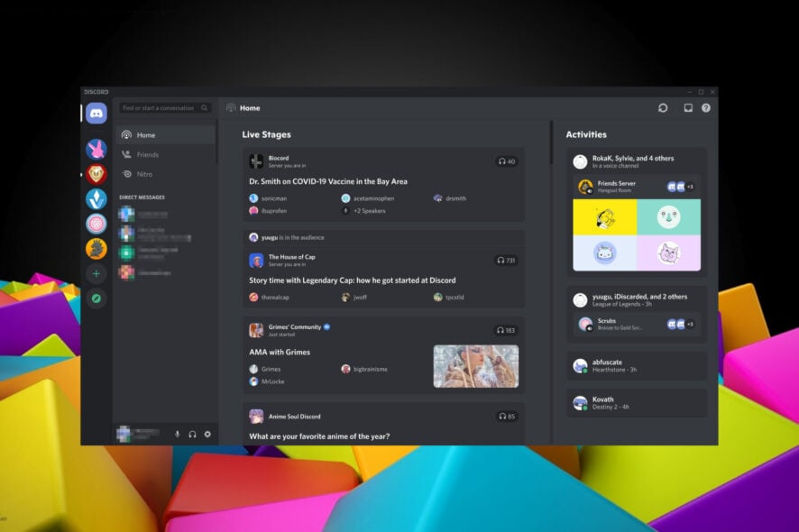Open Explore public servers compass icon
This screenshot has height=532, width=799.
pos(96,298)
